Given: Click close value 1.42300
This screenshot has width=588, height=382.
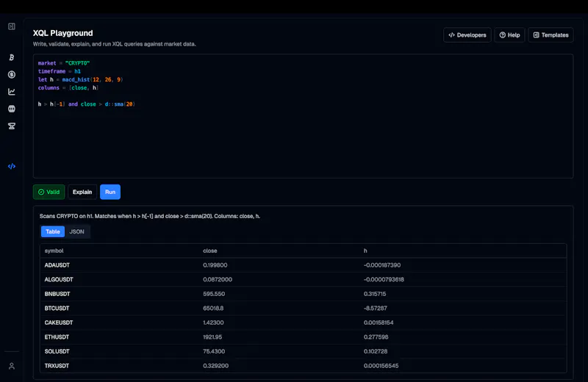Looking at the screenshot, I should (x=213, y=322).
